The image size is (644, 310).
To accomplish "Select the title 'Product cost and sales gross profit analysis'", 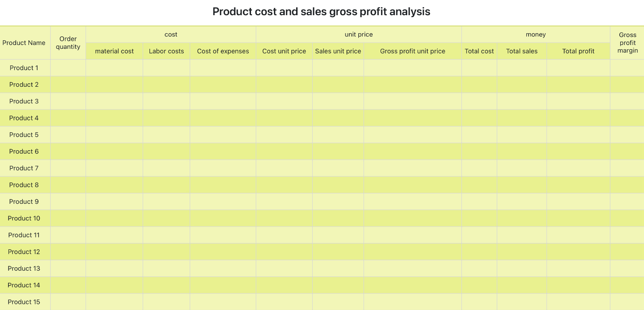I will pyautogui.click(x=321, y=12).
